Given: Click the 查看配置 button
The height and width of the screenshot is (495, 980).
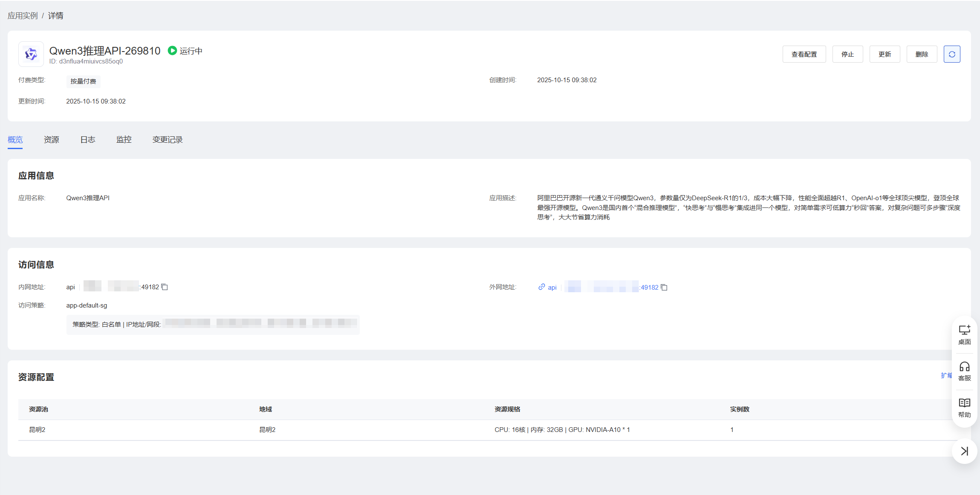Looking at the screenshot, I should 804,54.
